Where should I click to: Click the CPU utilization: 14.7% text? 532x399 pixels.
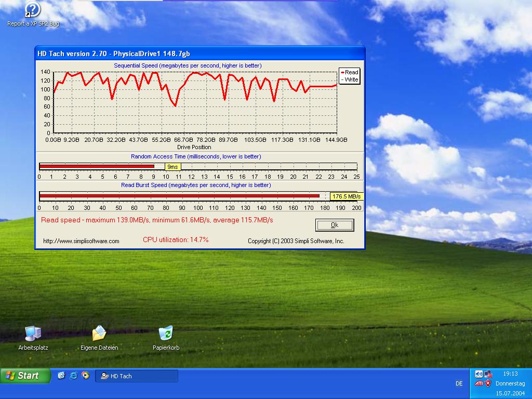coord(176,240)
